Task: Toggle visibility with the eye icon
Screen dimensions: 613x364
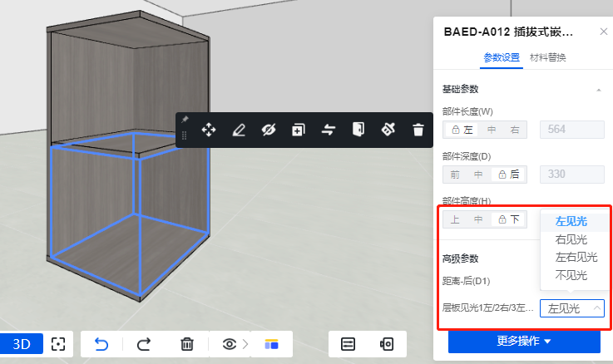Action: coord(230,344)
